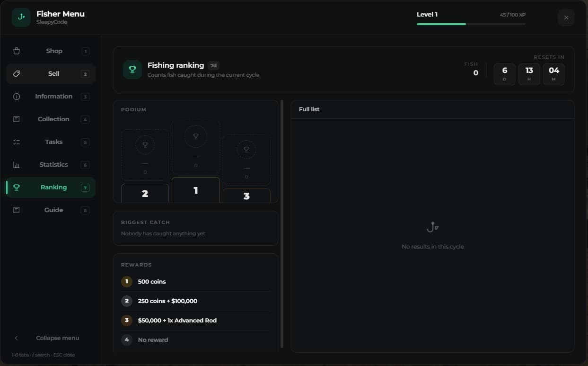Click the Statistics bar chart icon
The image size is (588, 366).
(17, 165)
